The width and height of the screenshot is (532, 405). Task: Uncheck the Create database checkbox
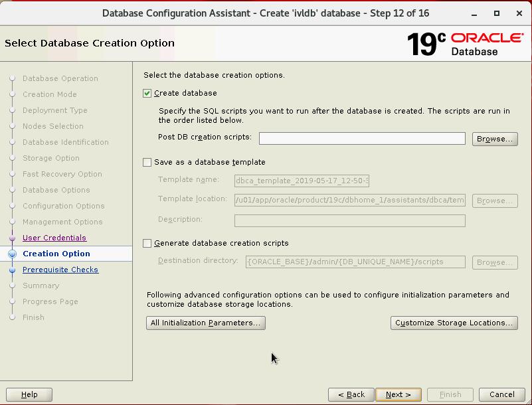147,94
